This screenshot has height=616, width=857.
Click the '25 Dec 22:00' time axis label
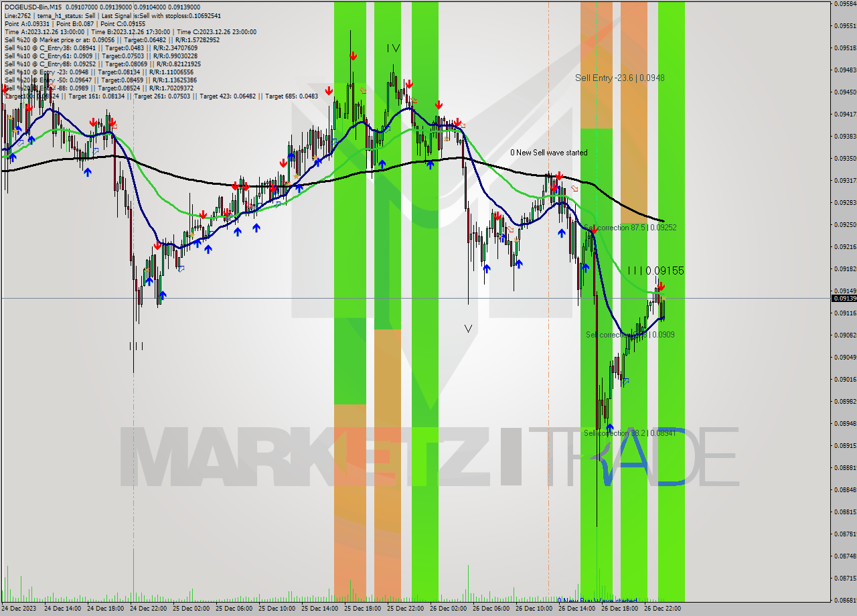coord(405,609)
